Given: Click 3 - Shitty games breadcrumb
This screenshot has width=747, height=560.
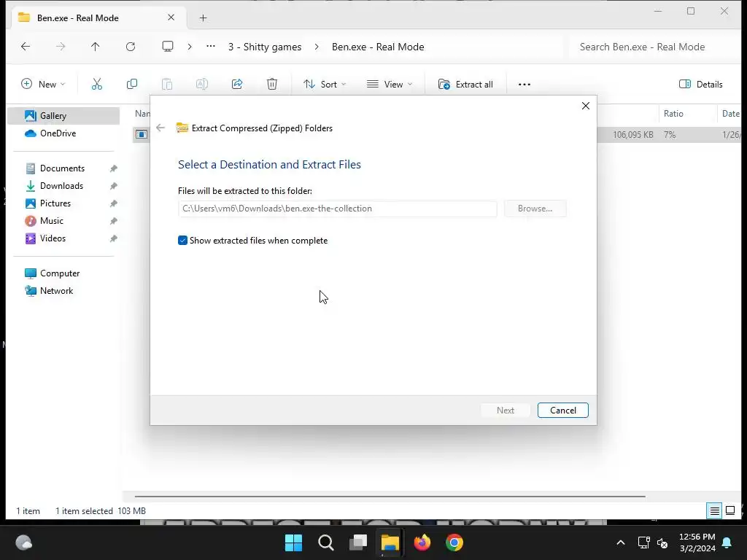Looking at the screenshot, I should click(x=265, y=47).
